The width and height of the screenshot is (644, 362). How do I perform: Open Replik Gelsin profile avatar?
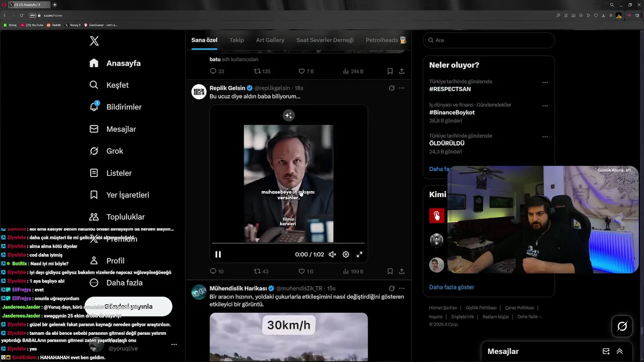point(199,92)
